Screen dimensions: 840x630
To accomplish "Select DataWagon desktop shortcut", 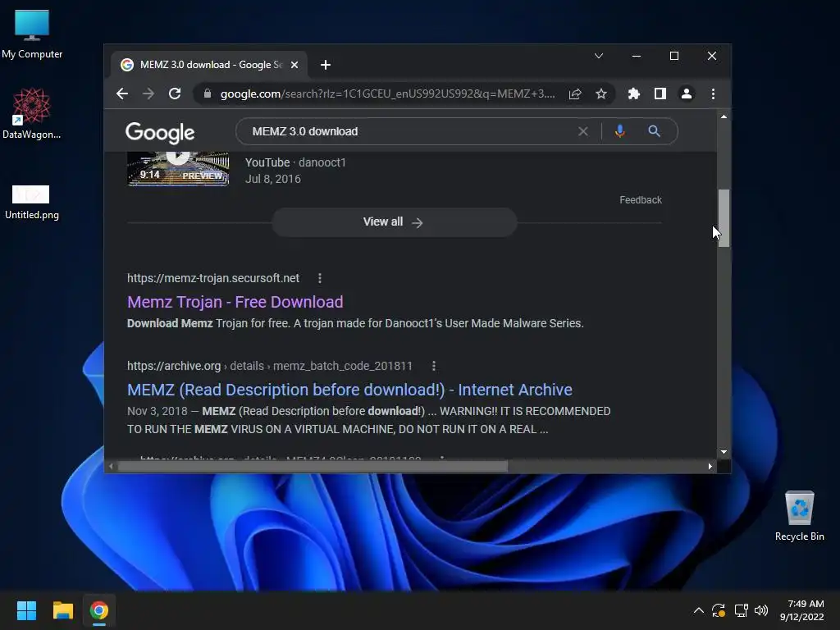I will 32,113.
